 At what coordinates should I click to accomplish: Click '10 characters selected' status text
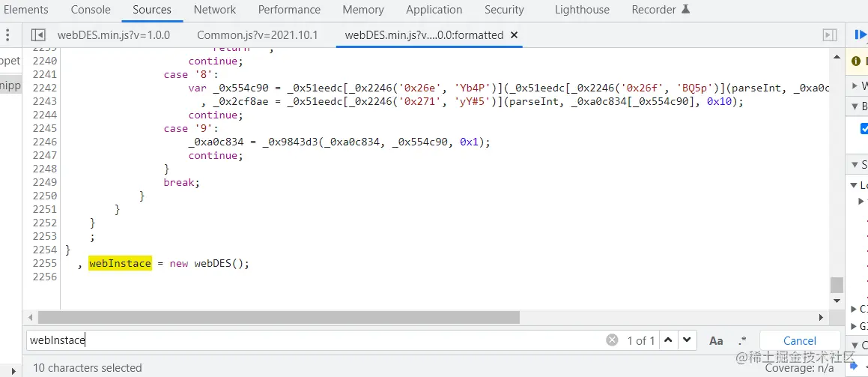pos(88,367)
